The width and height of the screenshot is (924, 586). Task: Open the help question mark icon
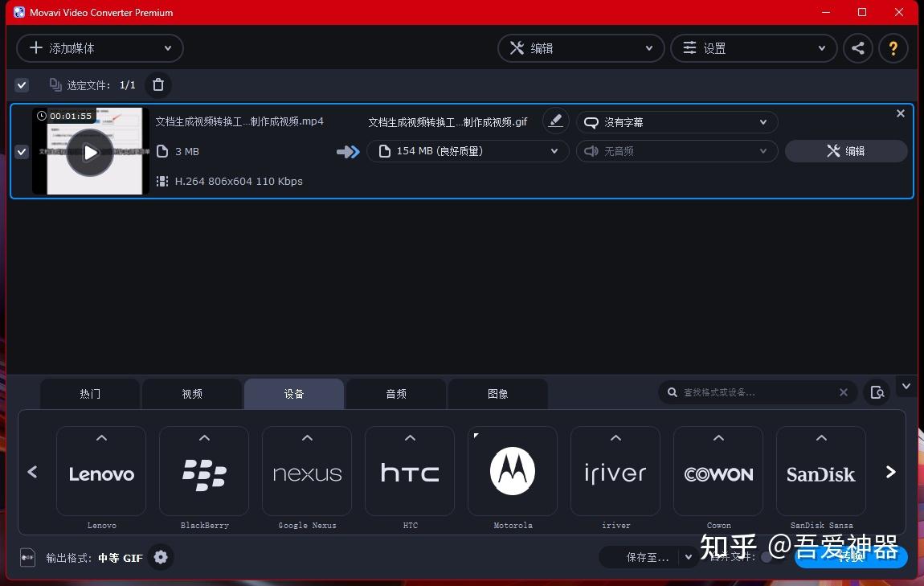coord(893,48)
